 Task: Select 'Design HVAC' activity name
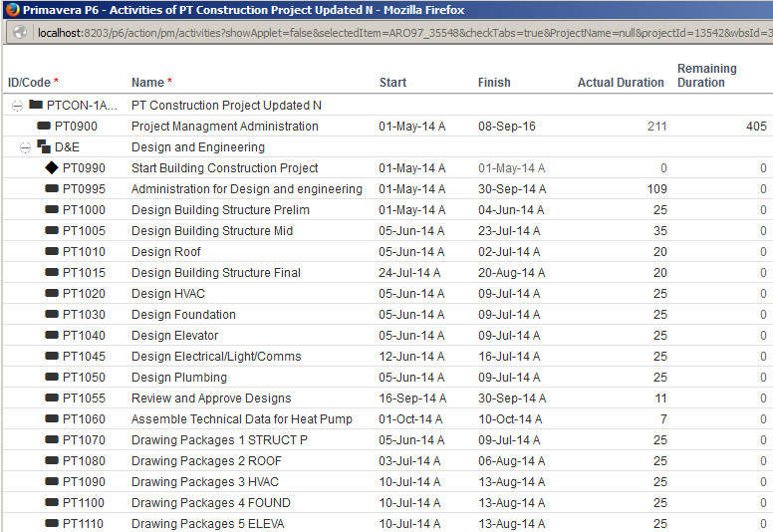tap(168, 294)
